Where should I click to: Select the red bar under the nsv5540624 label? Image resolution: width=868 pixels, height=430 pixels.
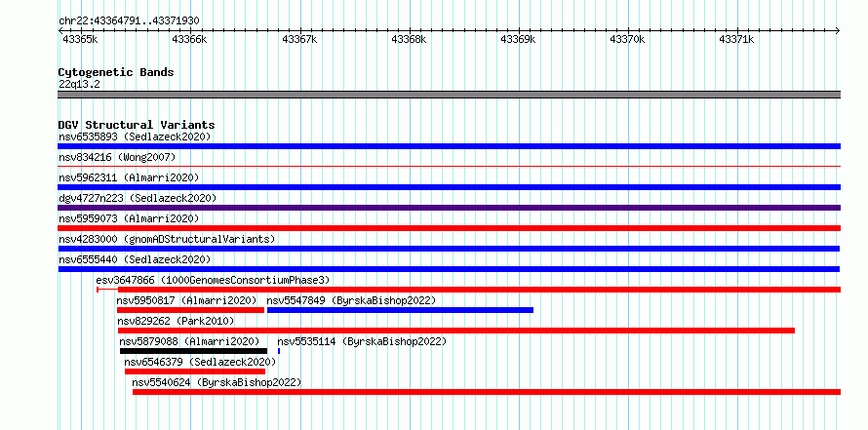point(487,392)
